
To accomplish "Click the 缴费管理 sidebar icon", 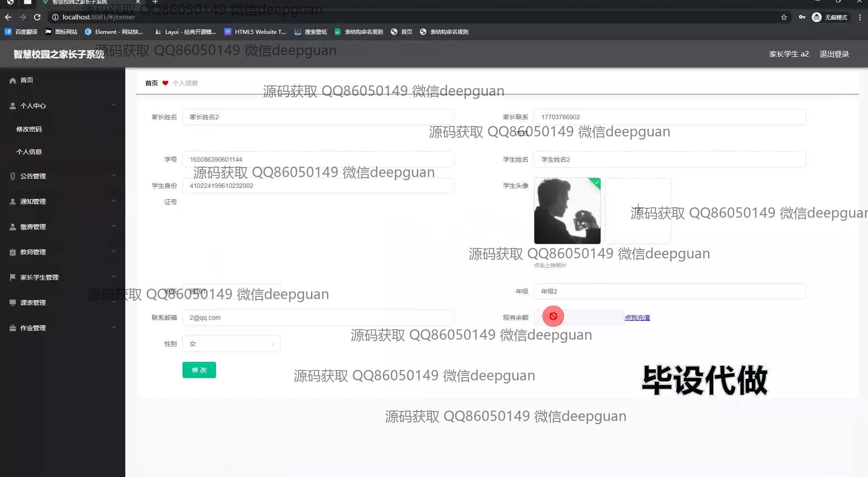I will [13, 227].
